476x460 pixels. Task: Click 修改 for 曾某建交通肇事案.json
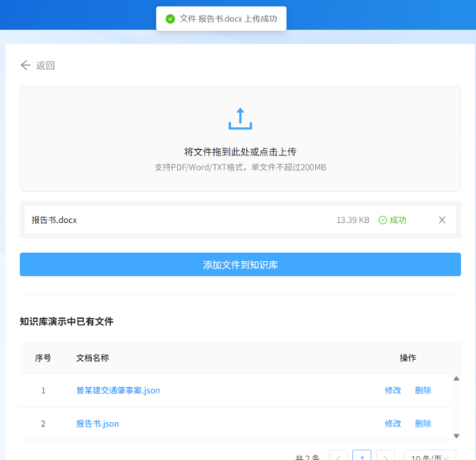393,390
